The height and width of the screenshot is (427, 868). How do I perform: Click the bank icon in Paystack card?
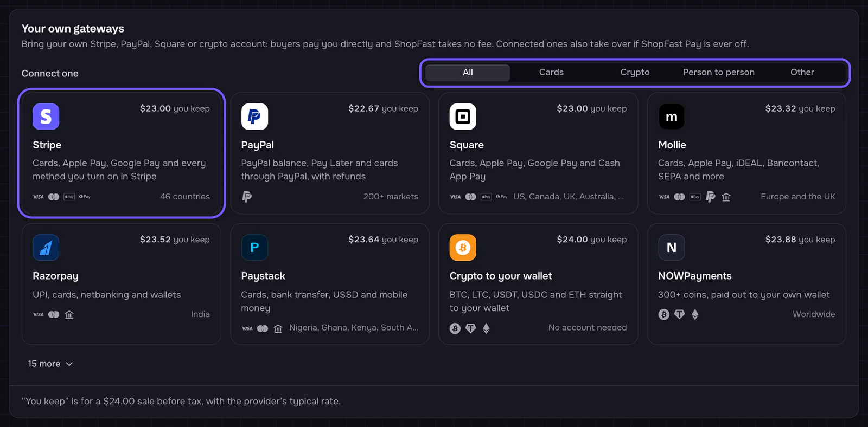pyautogui.click(x=278, y=328)
